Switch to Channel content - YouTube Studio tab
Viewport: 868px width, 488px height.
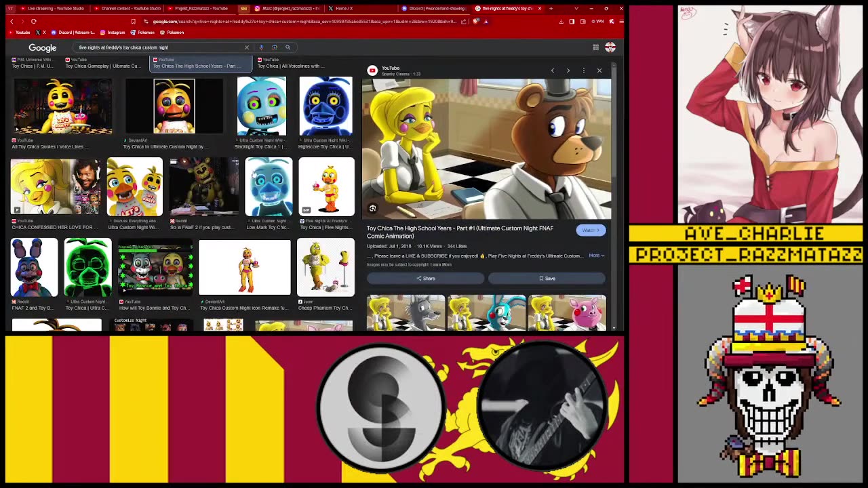[x=127, y=9]
